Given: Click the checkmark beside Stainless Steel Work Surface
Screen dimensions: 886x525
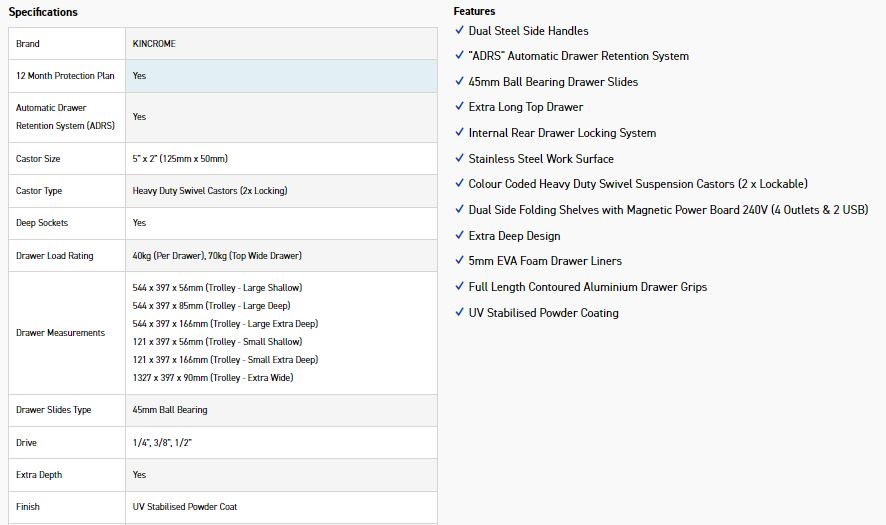Looking at the screenshot, I should [x=459, y=159].
